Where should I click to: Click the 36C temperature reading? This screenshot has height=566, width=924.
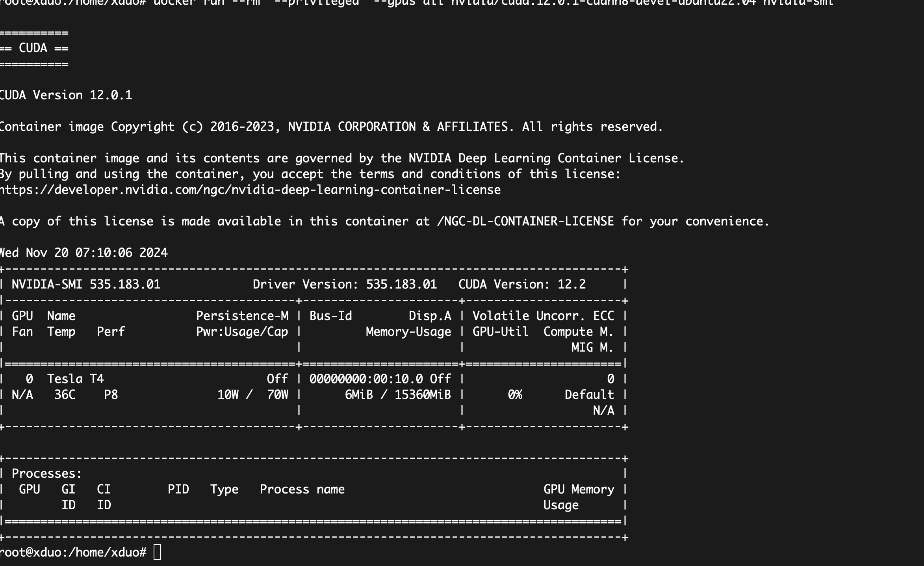tap(64, 394)
